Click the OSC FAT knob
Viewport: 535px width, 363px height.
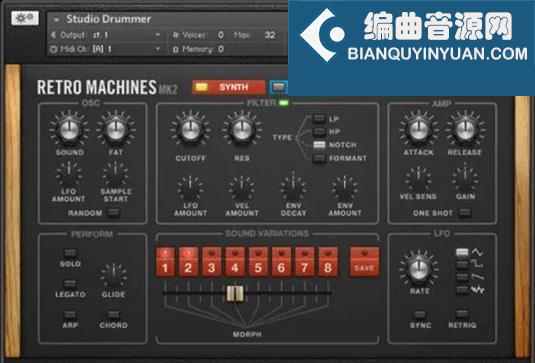(116, 130)
